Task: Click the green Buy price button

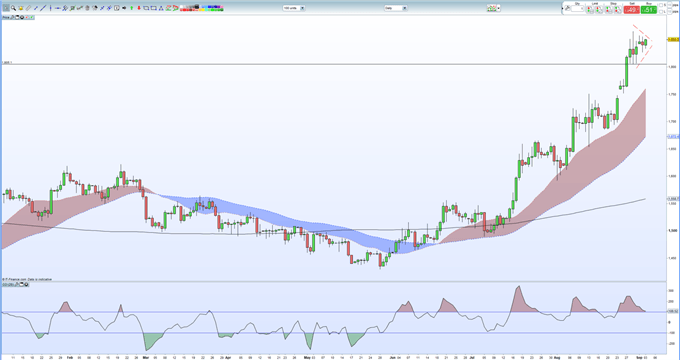Action: click(649, 10)
